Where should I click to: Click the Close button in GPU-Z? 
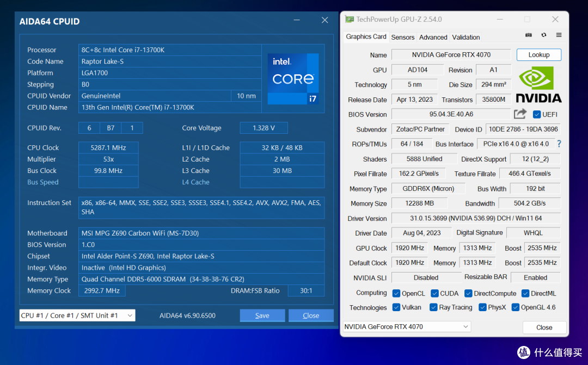tap(544, 327)
